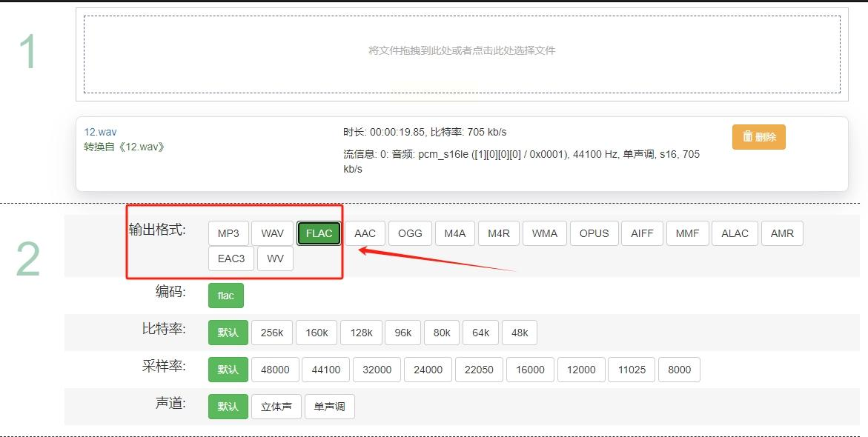The height and width of the screenshot is (437, 868).
Task: Select the flac encoder button
Action: click(226, 296)
